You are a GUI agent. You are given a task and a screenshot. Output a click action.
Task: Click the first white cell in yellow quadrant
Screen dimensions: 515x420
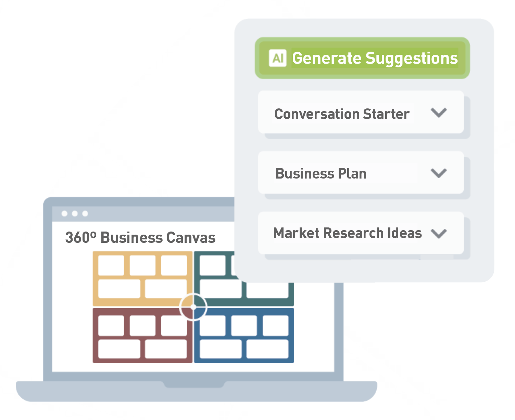click(x=111, y=265)
